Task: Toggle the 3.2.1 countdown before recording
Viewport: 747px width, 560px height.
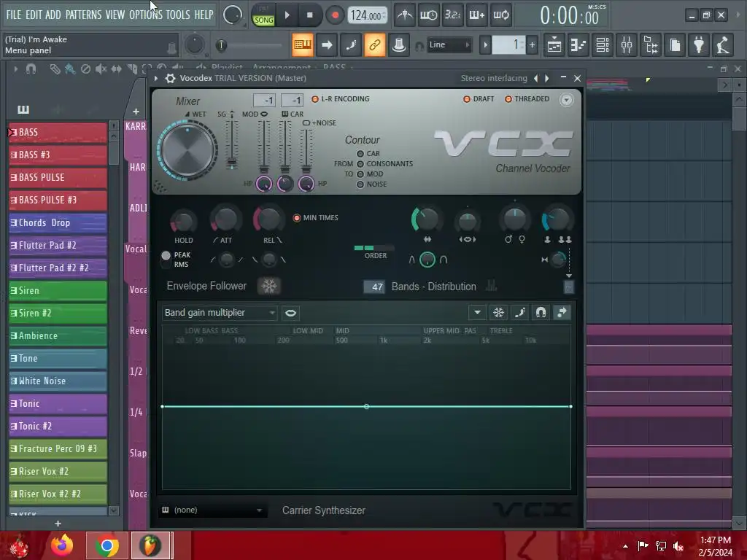Action: point(452,15)
